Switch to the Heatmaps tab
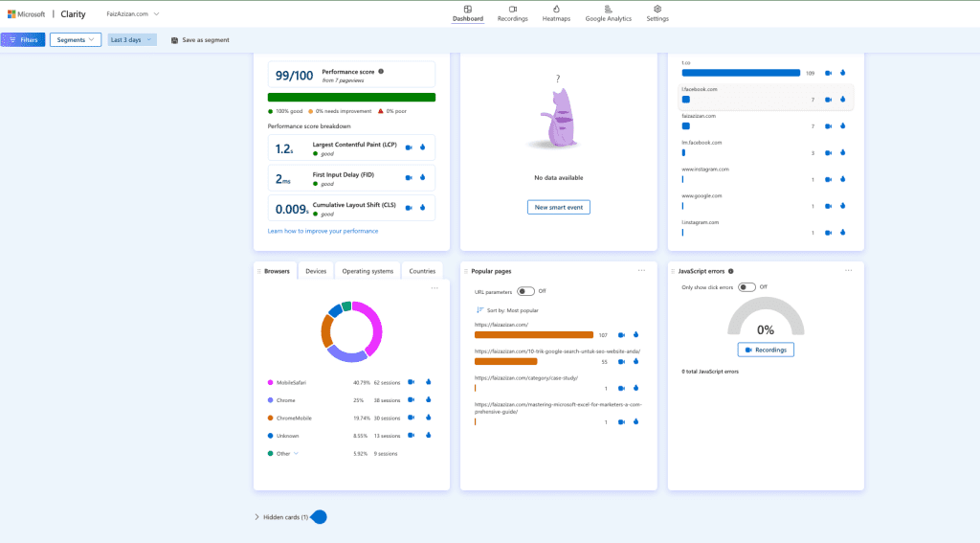Viewport: 980px width, 543px height. [x=556, y=13]
